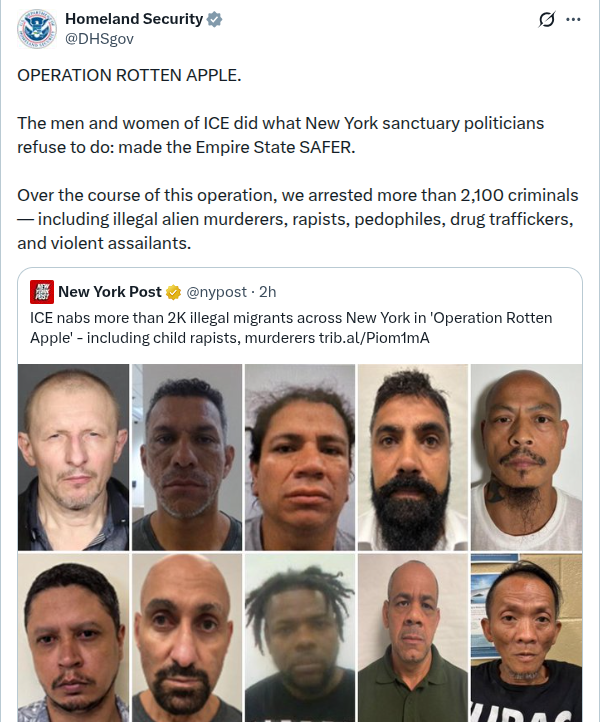This screenshot has height=722, width=601.
Task: Open the Homeland Security display name
Action: pyautogui.click(x=134, y=19)
